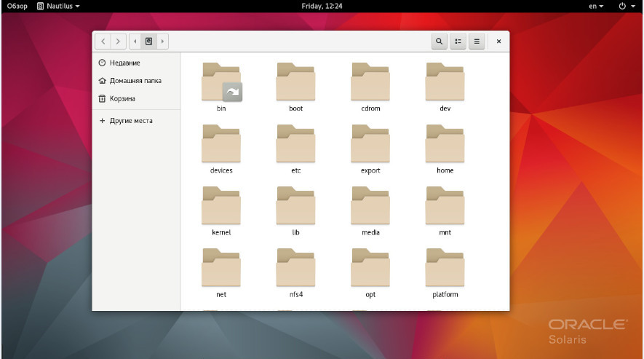Switch to list view using toolbar icon

tap(458, 41)
